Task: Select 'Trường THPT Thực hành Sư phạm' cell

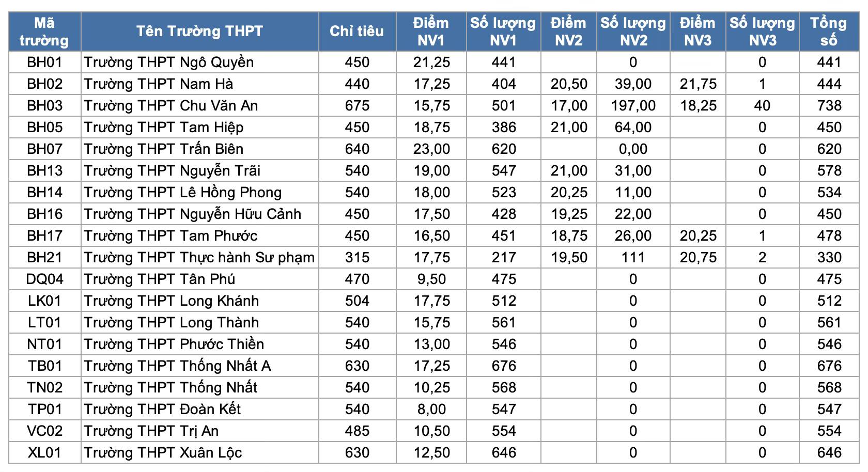Action: coord(199,258)
